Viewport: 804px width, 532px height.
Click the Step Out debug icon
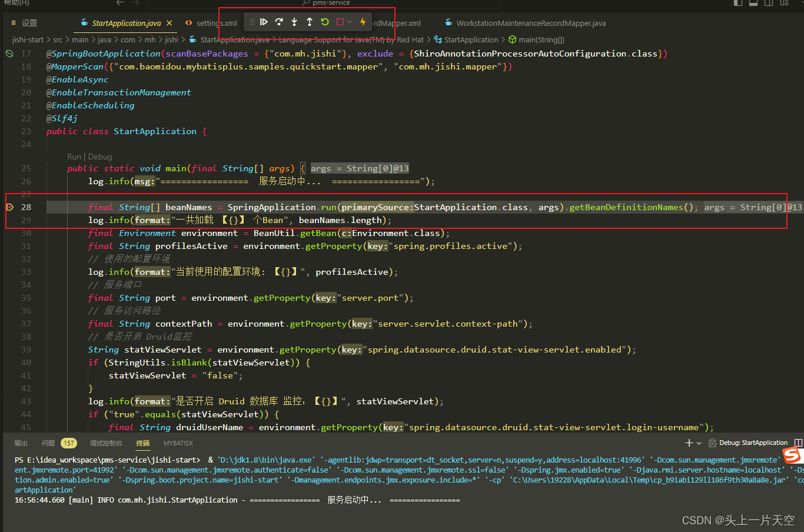310,22
